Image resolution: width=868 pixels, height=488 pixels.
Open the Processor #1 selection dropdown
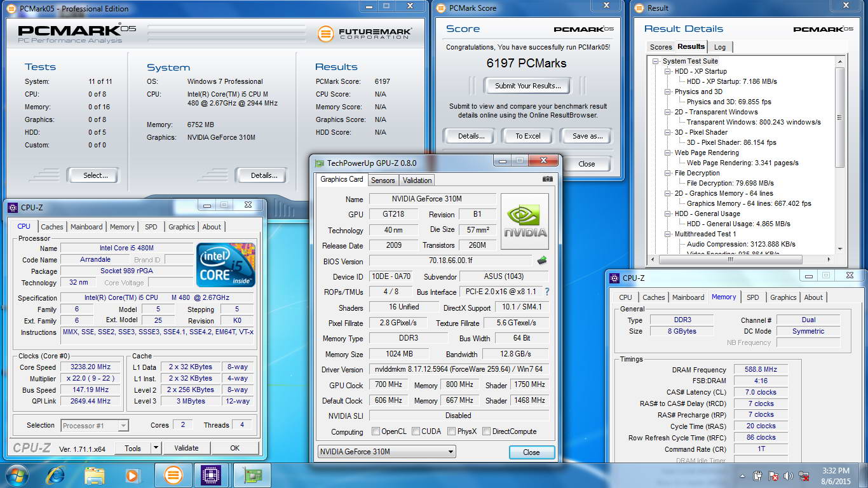[95, 426]
